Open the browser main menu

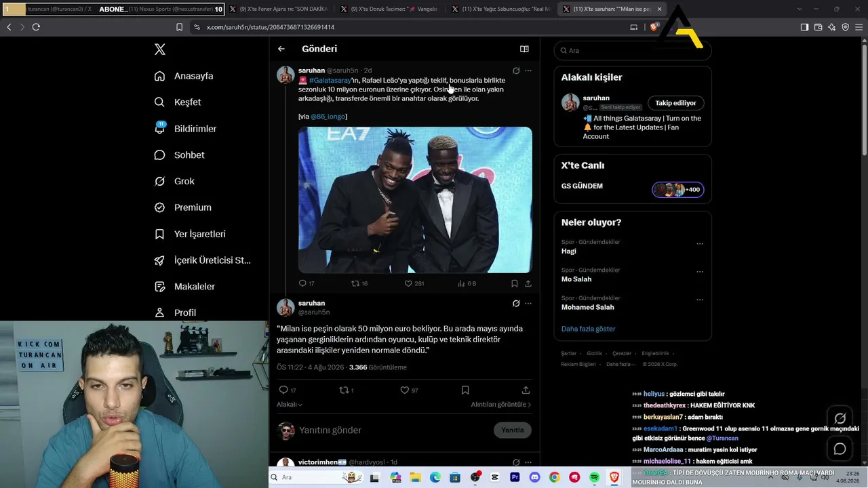[x=859, y=27]
